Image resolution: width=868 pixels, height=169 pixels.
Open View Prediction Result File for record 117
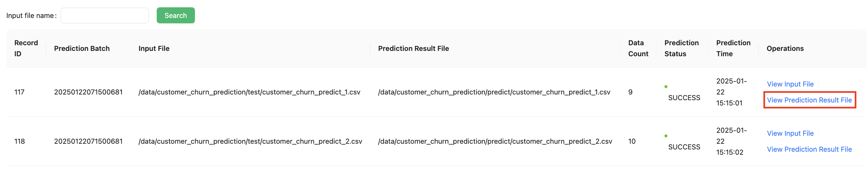809,100
